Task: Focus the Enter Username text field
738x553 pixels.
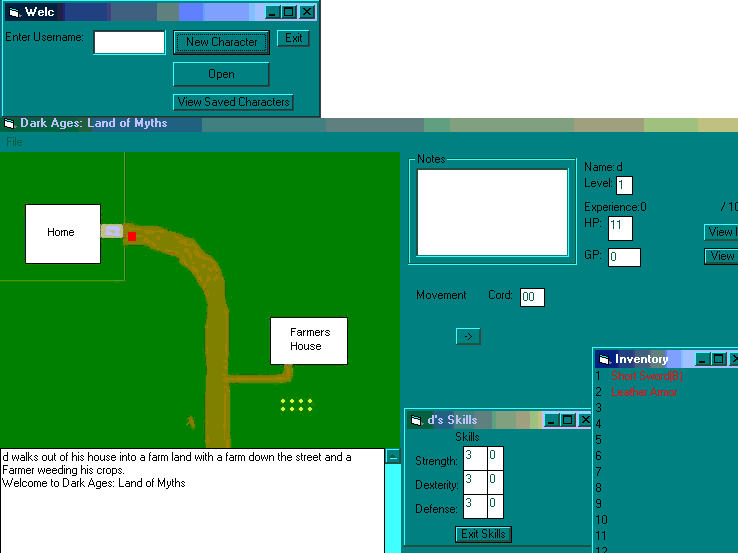Action: point(129,42)
